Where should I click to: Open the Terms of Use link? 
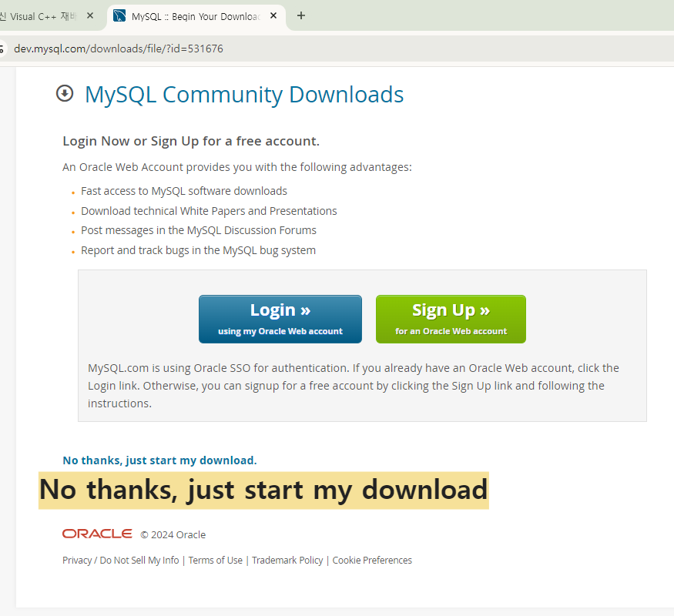click(216, 560)
